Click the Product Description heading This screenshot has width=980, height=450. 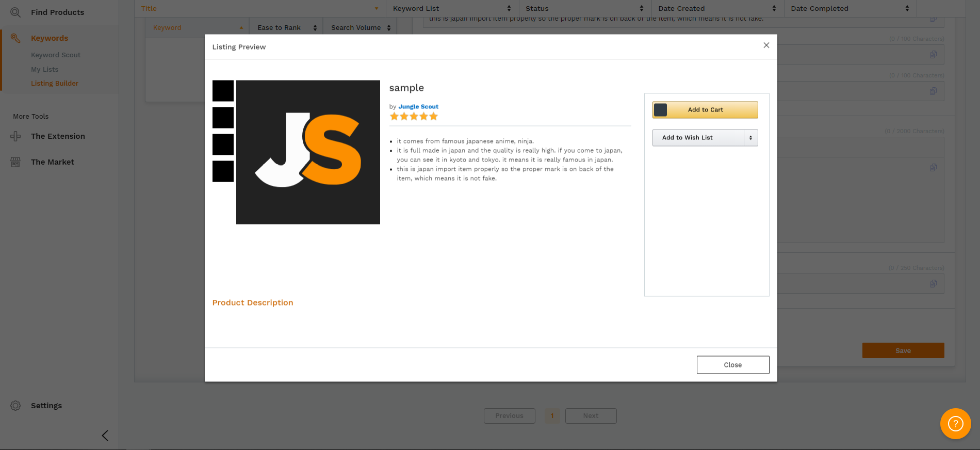coord(253,303)
